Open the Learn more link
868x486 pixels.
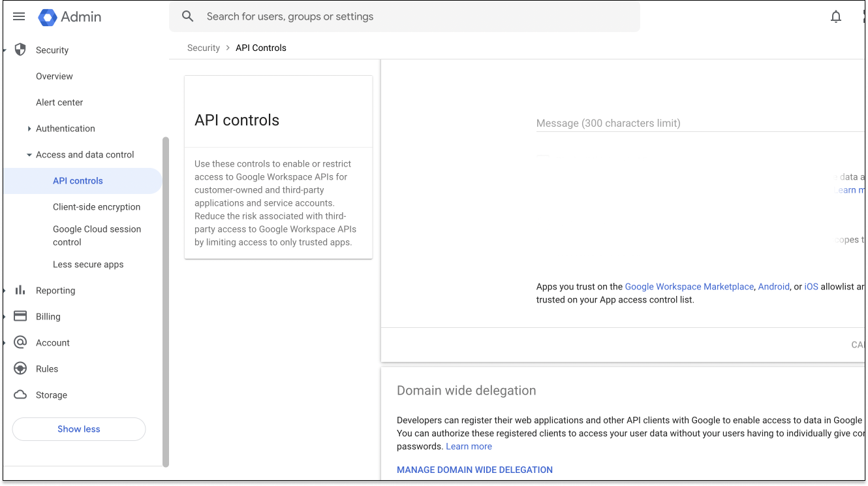pos(469,445)
